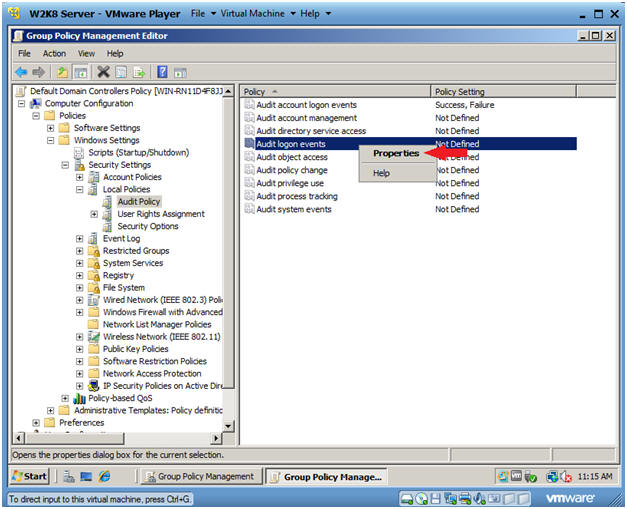The image size is (627, 509).
Task: Click the Properties sheet toolbar icon
Action: (x=121, y=72)
